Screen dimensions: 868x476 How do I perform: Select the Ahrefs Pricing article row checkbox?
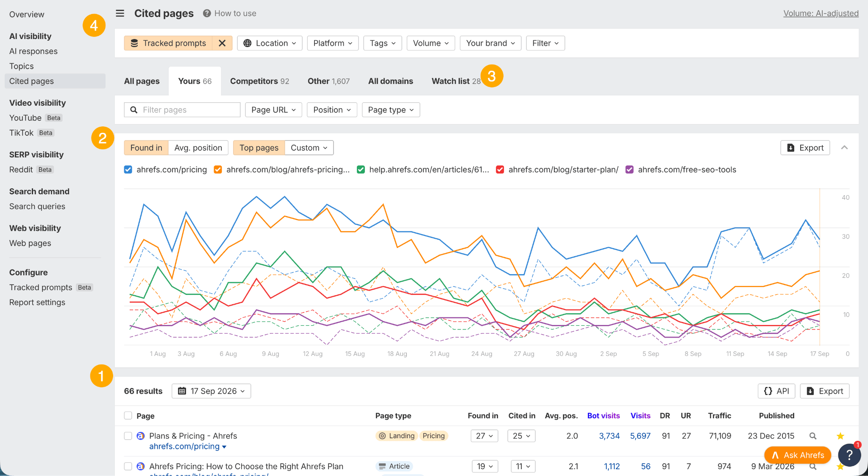(x=128, y=466)
